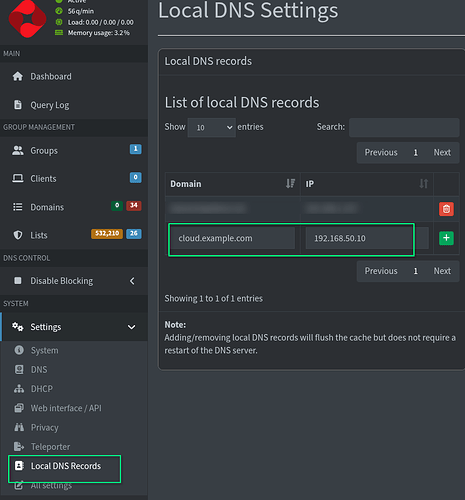Focus the Search input field
This screenshot has height=500, width=465.
[404, 127]
